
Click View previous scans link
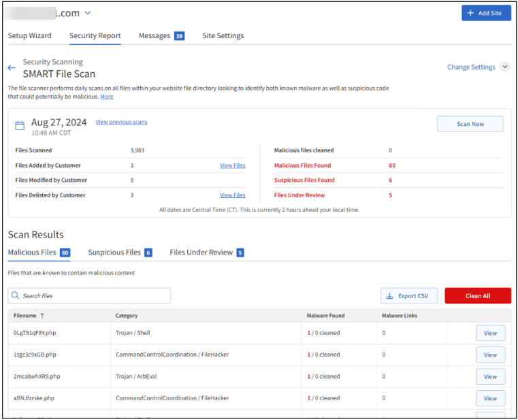[x=121, y=123]
